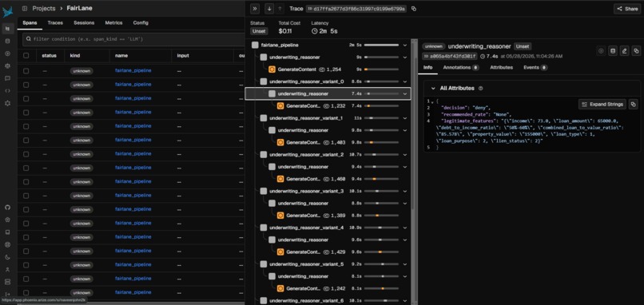Image resolution: width=644 pixels, height=305 pixels.
Task: Collapse the underwriting_reasoner_variant_1 span chevron
Action: (x=405, y=118)
